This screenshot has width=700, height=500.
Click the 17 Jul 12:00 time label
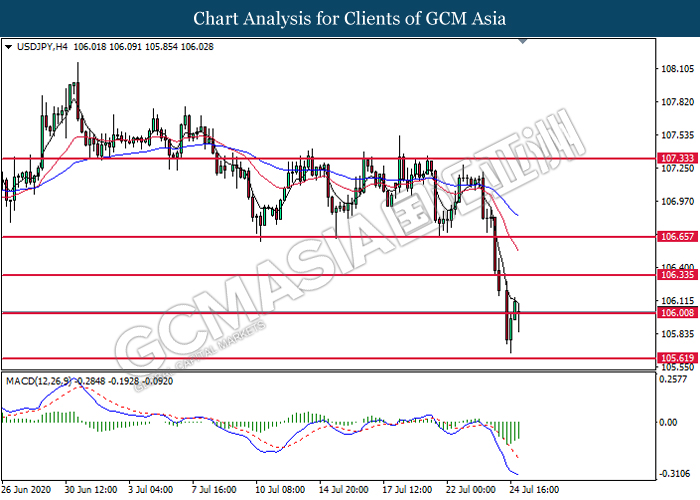pyautogui.click(x=407, y=490)
